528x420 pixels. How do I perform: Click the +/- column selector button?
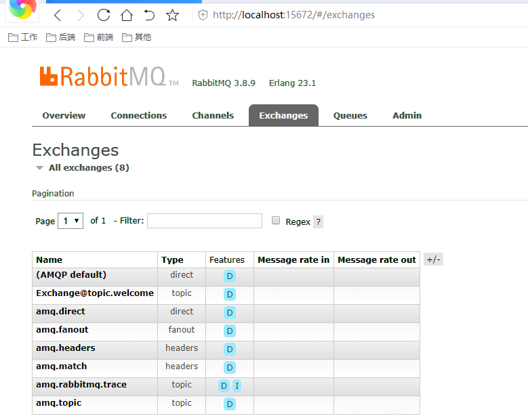[x=433, y=259]
